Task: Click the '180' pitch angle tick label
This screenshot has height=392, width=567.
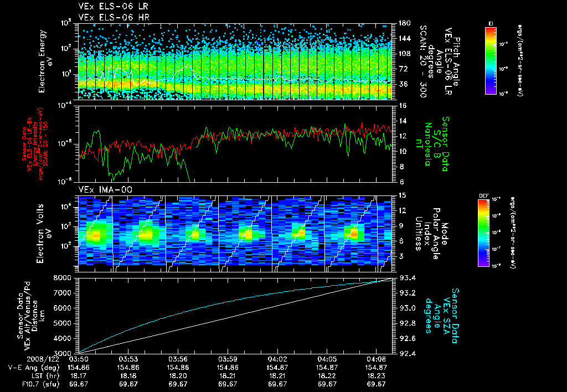Action: click(404, 23)
